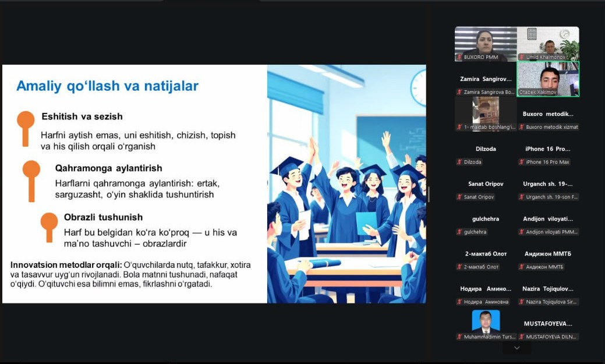Click muted mic icon beside gulchehra label

point(459,232)
